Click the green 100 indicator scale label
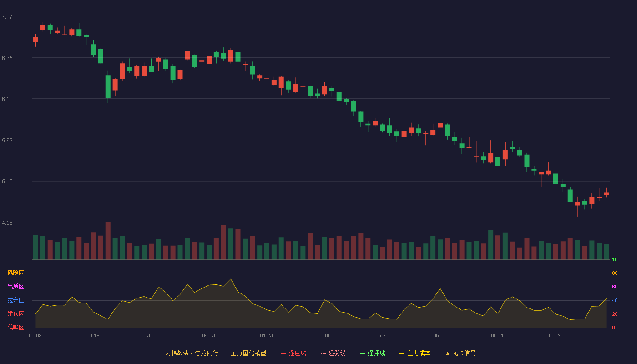The image size is (637, 364). pyautogui.click(x=616, y=260)
